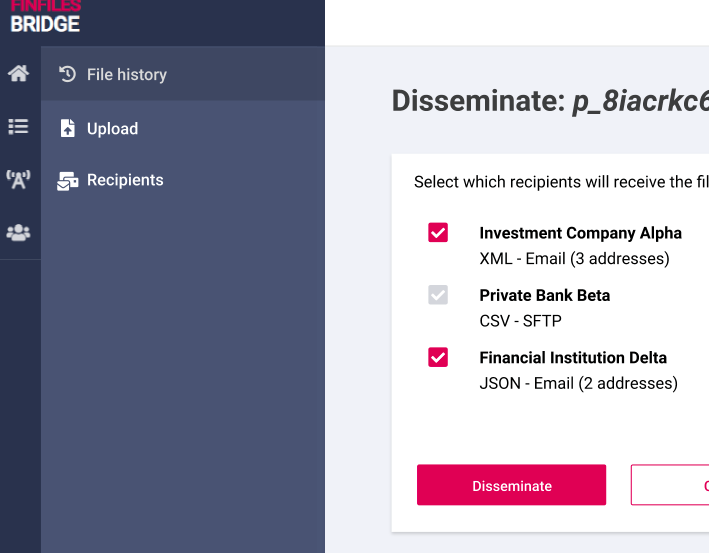Open the users group sidebar icon
The width and height of the screenshot is (709, 553).
(x=19, y=232)
